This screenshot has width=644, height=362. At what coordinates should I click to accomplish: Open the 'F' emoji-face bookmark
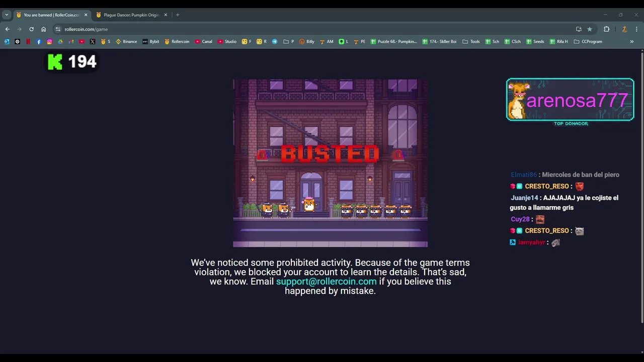247,42
